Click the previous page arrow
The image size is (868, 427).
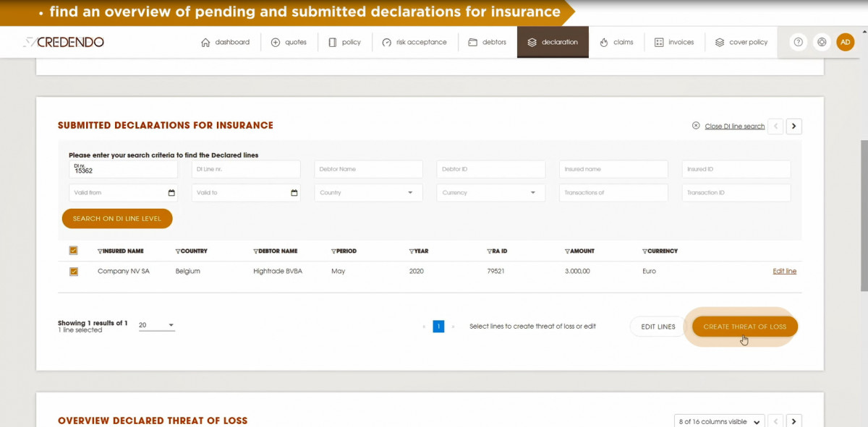(424, 327)
